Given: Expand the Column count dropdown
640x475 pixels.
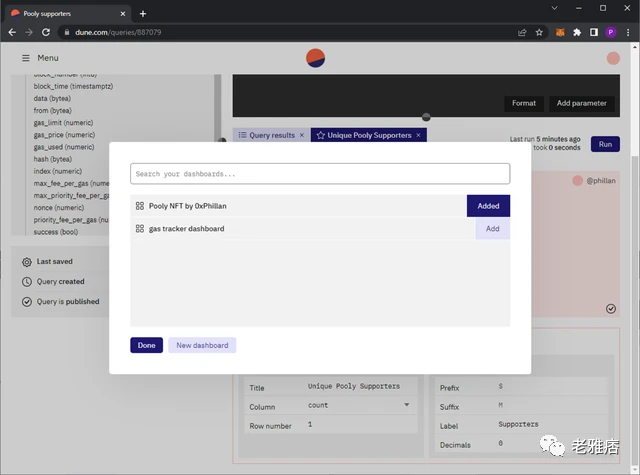Looking at the screenshot, I should tap(407, 405).
